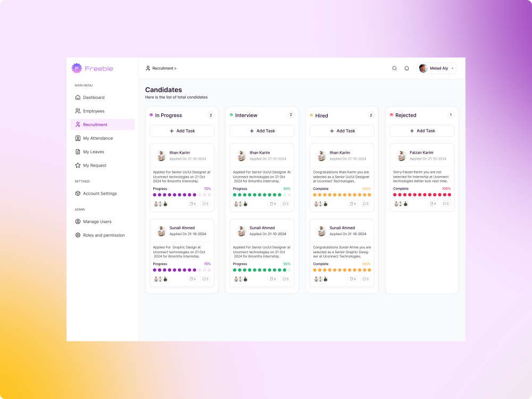Open attachments count on Sunail Ahmed In Progress card
The image size is (532, 399).
[193, 279]
